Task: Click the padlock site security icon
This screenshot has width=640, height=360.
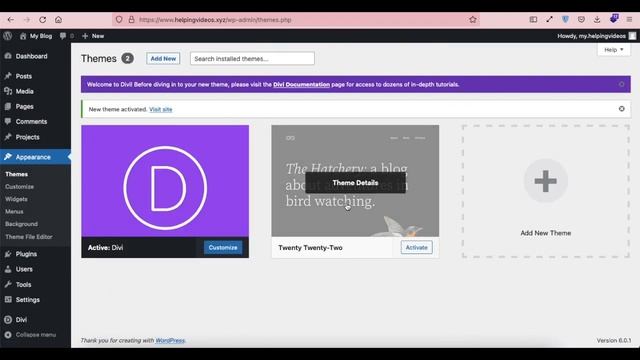Action: pyautogui.click(x=131, y=20)
